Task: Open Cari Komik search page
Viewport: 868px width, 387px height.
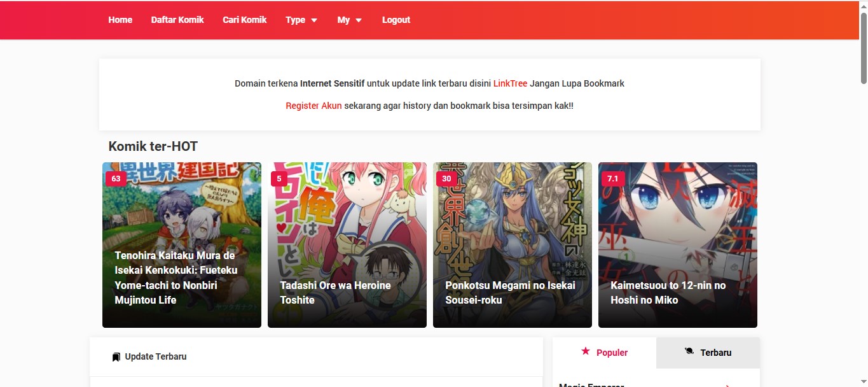Action: pos(245,20)
